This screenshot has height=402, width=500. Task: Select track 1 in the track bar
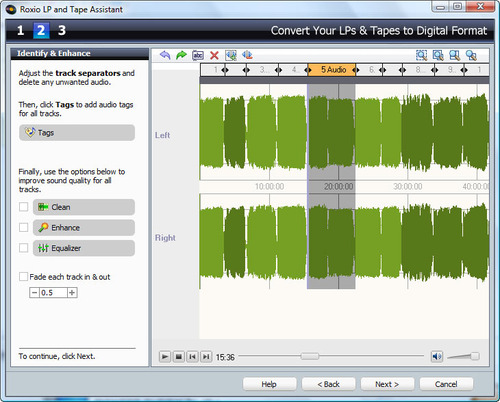coord(213,70)
